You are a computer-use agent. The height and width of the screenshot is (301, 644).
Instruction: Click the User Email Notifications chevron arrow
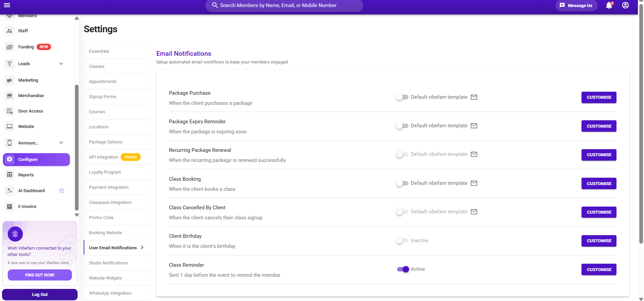tap(142, 248)
